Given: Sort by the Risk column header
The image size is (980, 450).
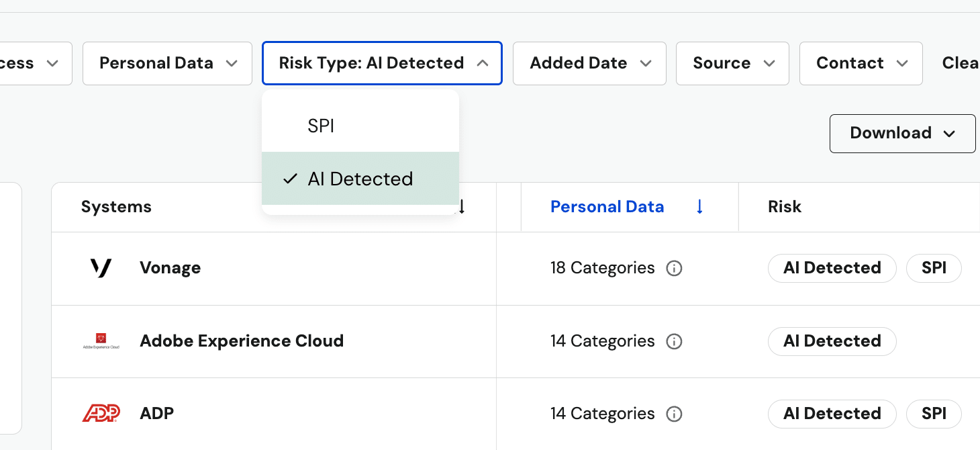Looking at the screenshot, I should click(785, 207).
